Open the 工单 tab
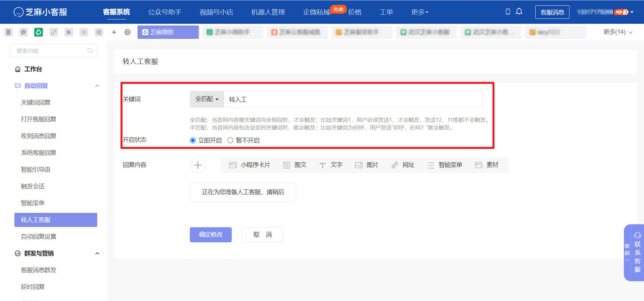Image resolution: width=644 pixels, height=301 pixels. 386,12
